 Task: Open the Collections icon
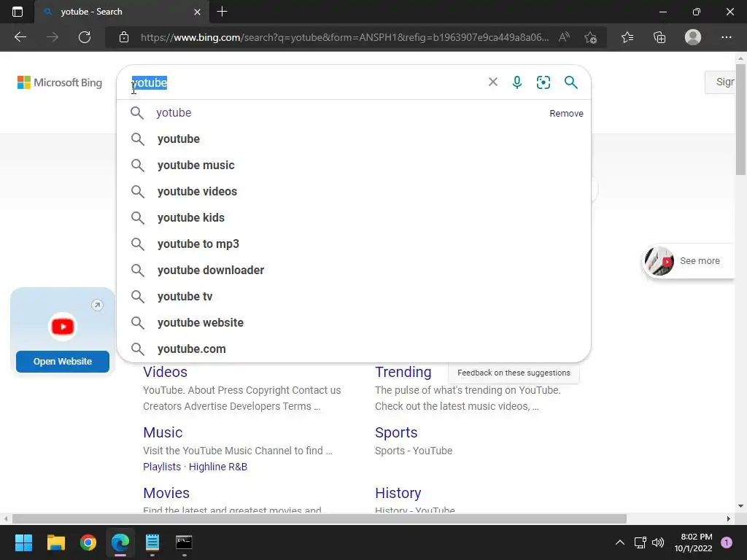[x=659, y=37]
